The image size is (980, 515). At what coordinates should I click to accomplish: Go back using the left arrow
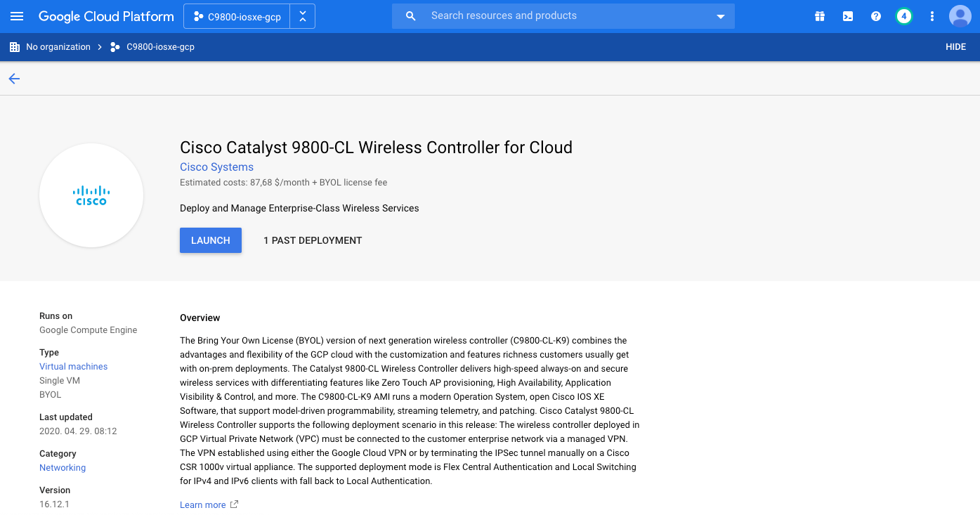tap(14, 79)
